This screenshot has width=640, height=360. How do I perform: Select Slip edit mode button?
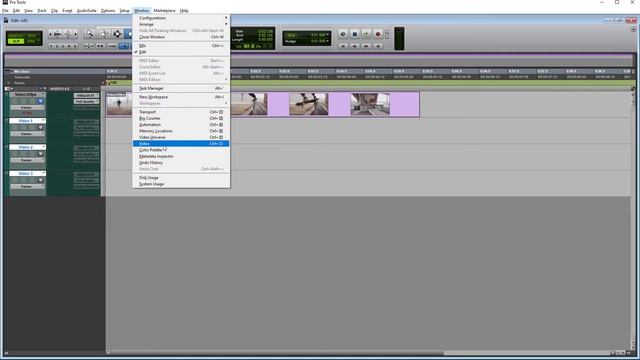point(16,42)
